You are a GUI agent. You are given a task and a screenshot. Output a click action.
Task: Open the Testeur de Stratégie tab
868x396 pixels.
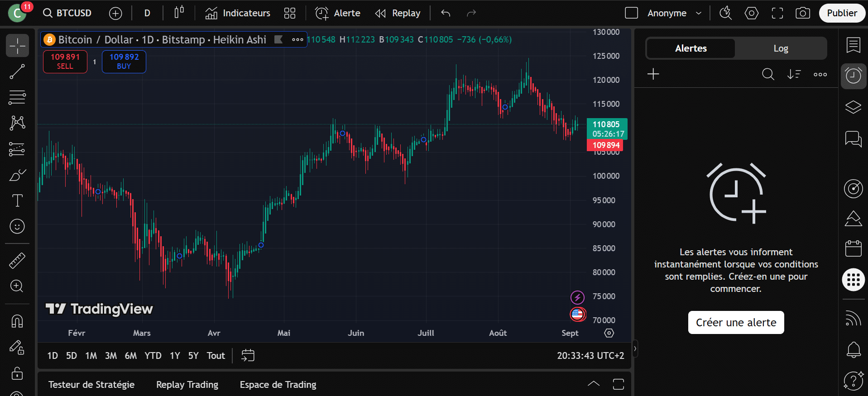click(x=91, y=385)
